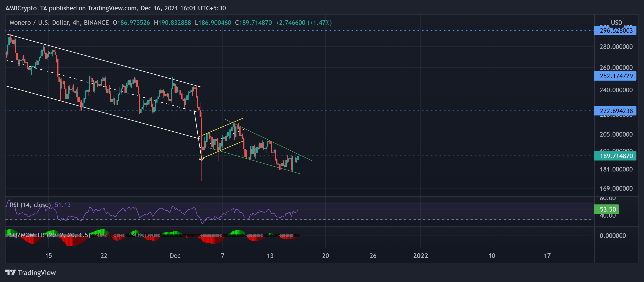Click the low price value L186.900460
Screen dimensions: 644x282
(x=213, y=22)
